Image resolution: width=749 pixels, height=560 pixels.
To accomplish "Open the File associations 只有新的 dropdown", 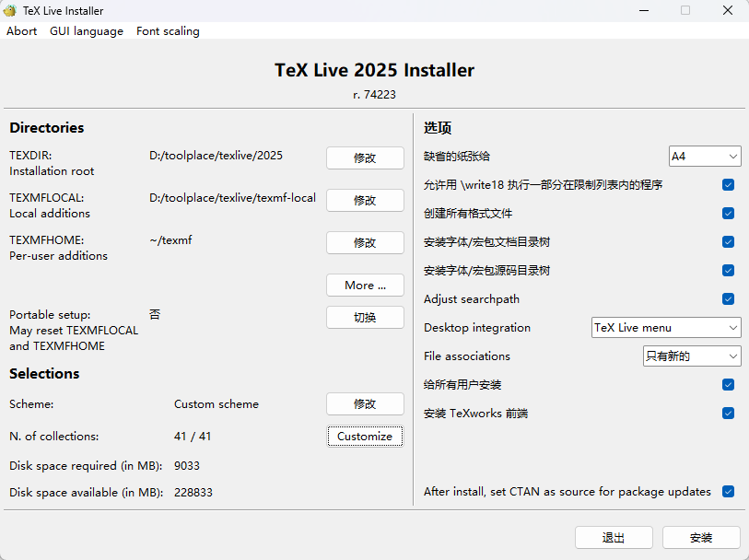I will 692,356.
